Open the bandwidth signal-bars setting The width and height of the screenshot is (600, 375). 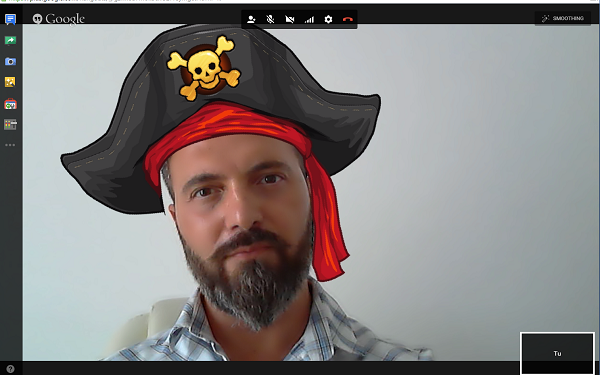pyautogui.click(x=309, y=19)
